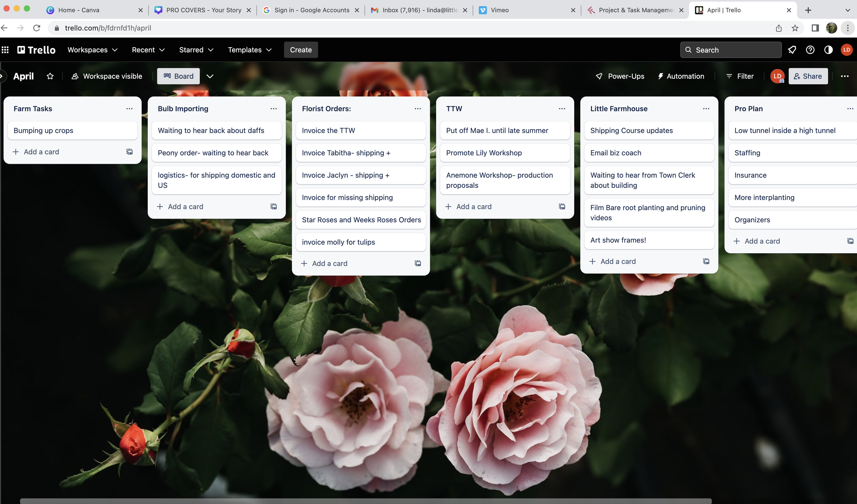This screenshot has width=857, height=504.
Task: Bookmark this page with the star icon
Action: (x=795, y=28)
